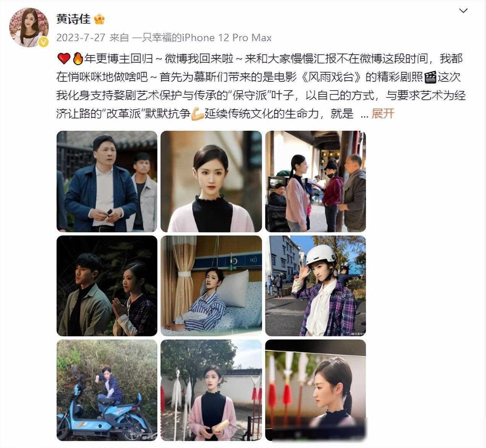Click the yellow verified badge on avatar

(43, 42)
